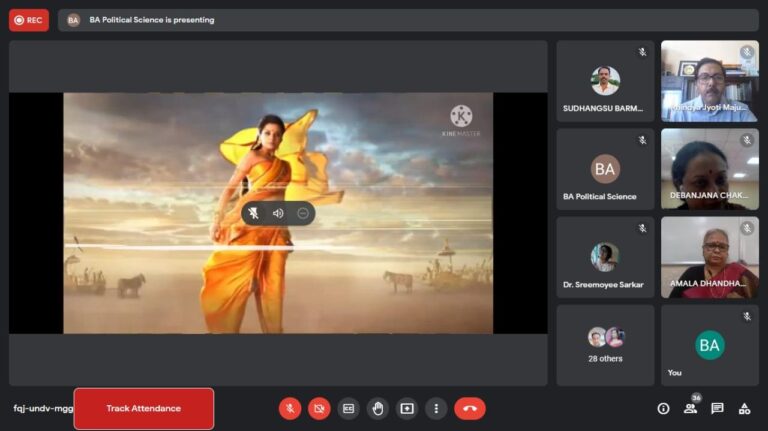Viewport: 768px width, 431px height.
Task: Click the circled minus icon on presentation overlay
Action: point(303,213)
